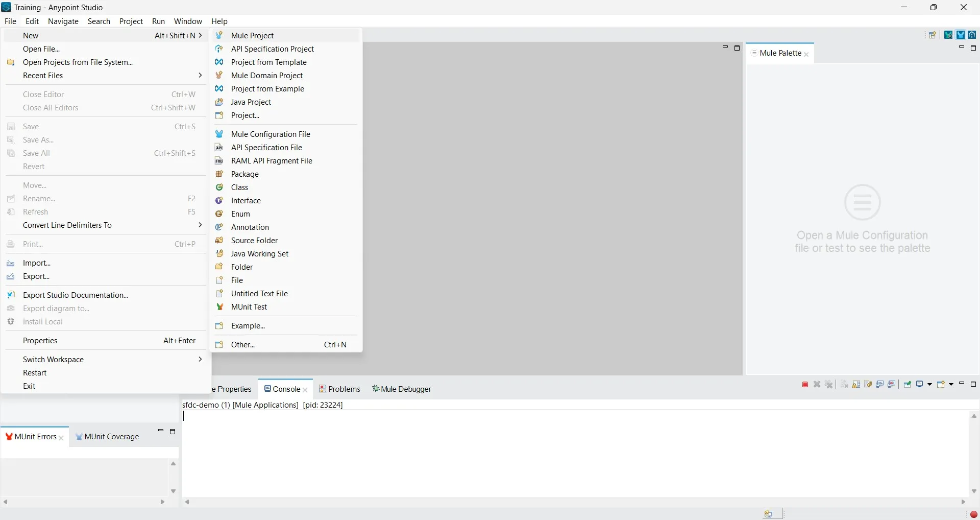
Task: Click Export Studio Documentation...
Action: point(106,295)
